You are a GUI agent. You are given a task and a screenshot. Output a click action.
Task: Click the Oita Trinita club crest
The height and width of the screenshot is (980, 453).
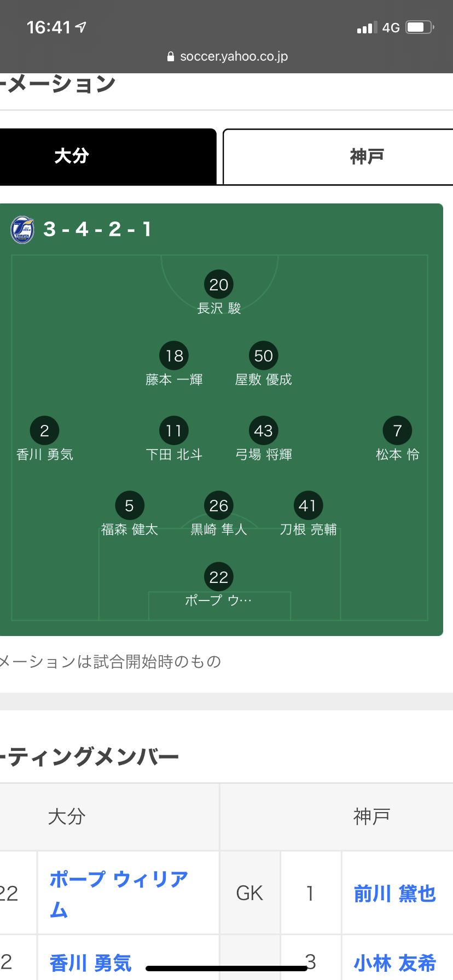pos(22,230)
